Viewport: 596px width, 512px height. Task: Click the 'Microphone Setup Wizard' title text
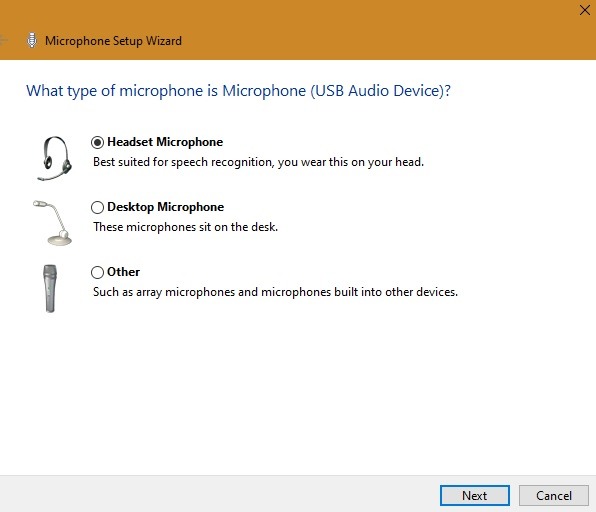click(x=113, y=41)
